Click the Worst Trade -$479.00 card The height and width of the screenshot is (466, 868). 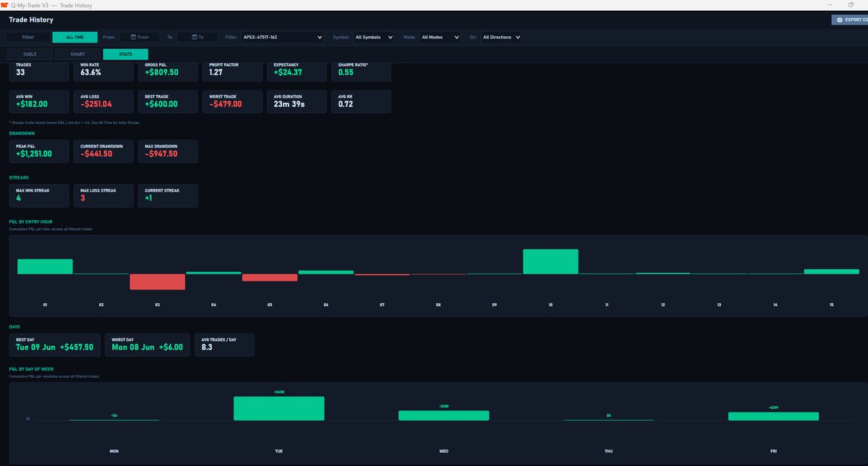[232, 101]
